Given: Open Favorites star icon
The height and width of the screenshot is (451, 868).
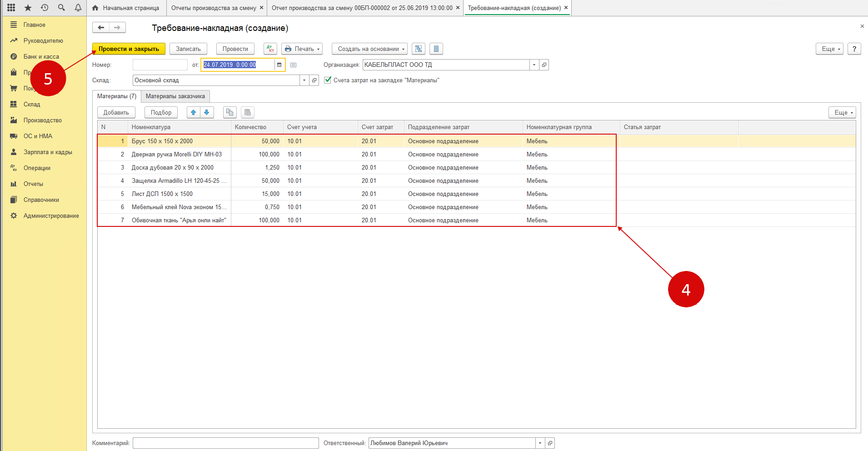Looking at the screenshot, I should pyautogui.click(x=28, y=8).
